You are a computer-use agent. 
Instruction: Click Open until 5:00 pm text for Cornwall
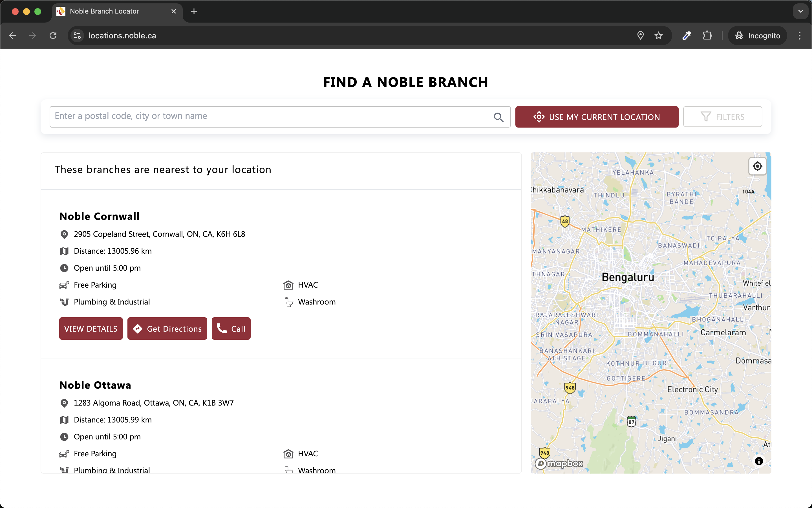pos(107,268)
